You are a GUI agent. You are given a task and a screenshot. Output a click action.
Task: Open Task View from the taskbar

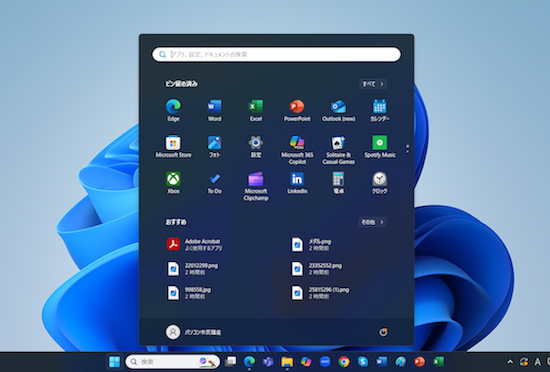pos(230,361)
